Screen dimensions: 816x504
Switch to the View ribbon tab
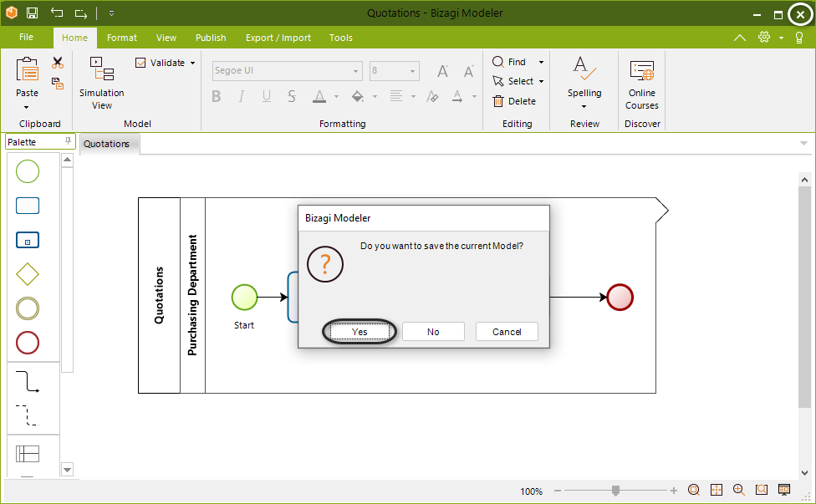(x=166, y=38)
